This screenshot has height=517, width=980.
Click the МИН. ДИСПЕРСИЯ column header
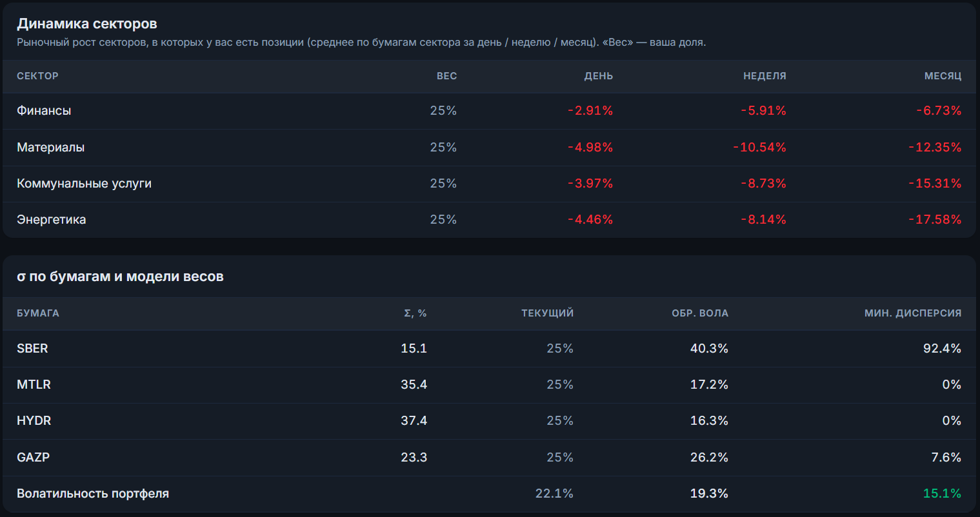click(x=913, y=313)
